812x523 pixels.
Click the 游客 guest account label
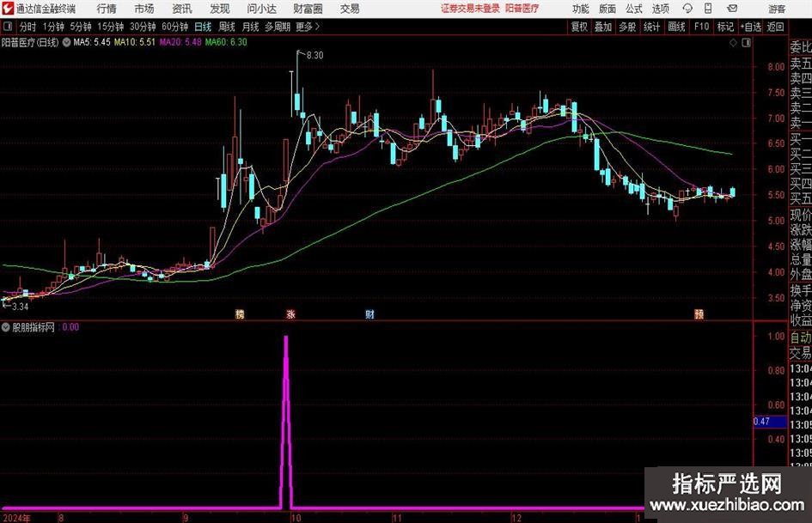click(777, 9)
